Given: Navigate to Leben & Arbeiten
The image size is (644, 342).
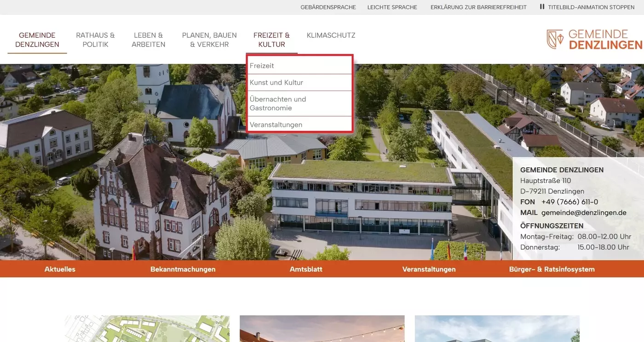Looking at the screenshot, I should [148, 40].
